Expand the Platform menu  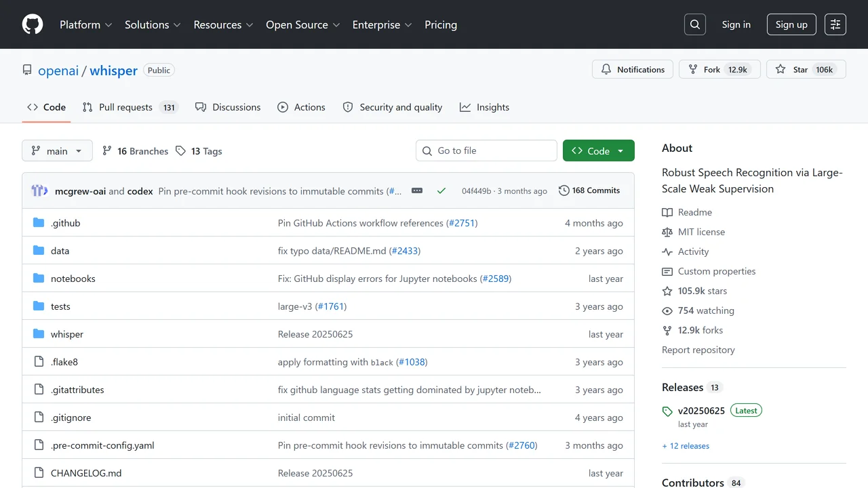(x=86, y=24)
